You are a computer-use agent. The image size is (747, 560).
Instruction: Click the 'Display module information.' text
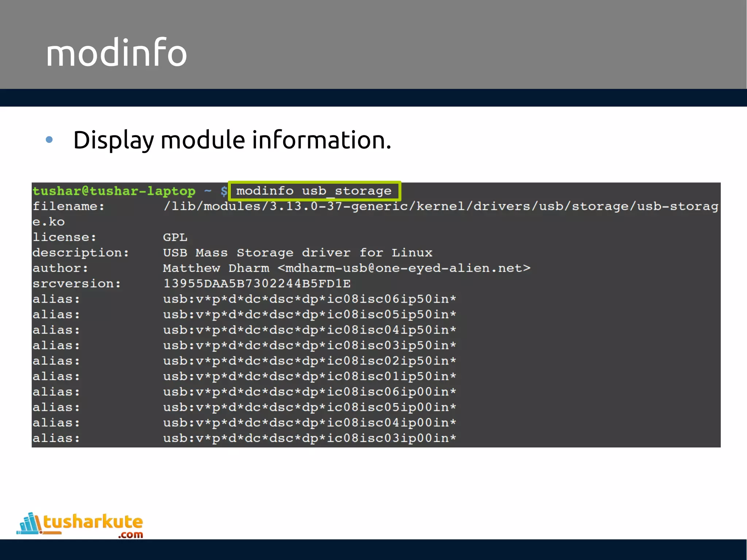point(232,140)
